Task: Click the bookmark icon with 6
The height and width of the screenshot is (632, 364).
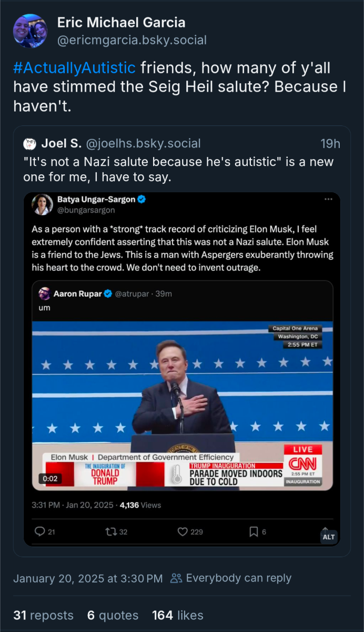Action: pos(254,531)
